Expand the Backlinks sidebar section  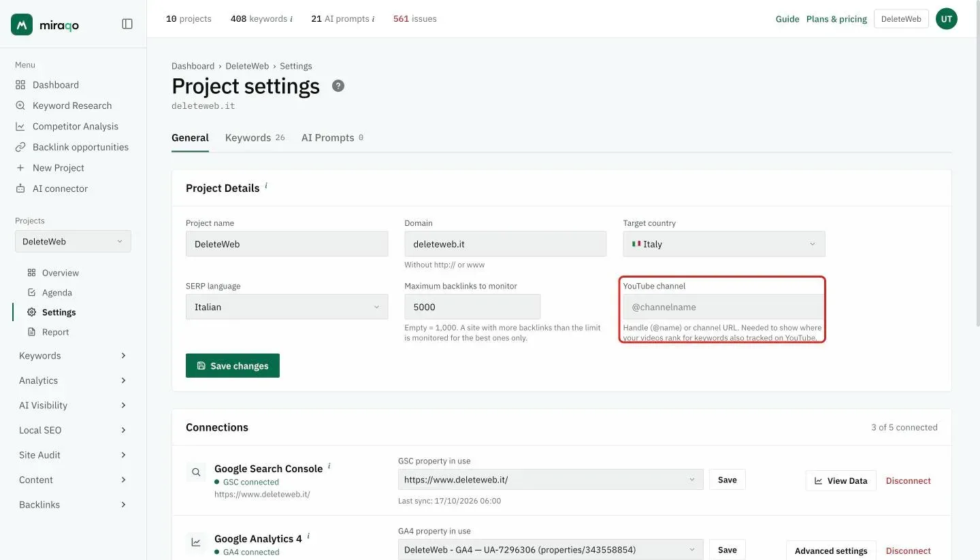[x=73, y=505]
